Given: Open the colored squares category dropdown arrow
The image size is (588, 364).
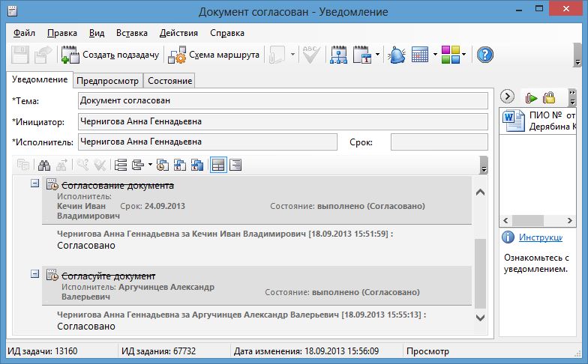Looking at the screenshot, I should [x=464, y=55].
